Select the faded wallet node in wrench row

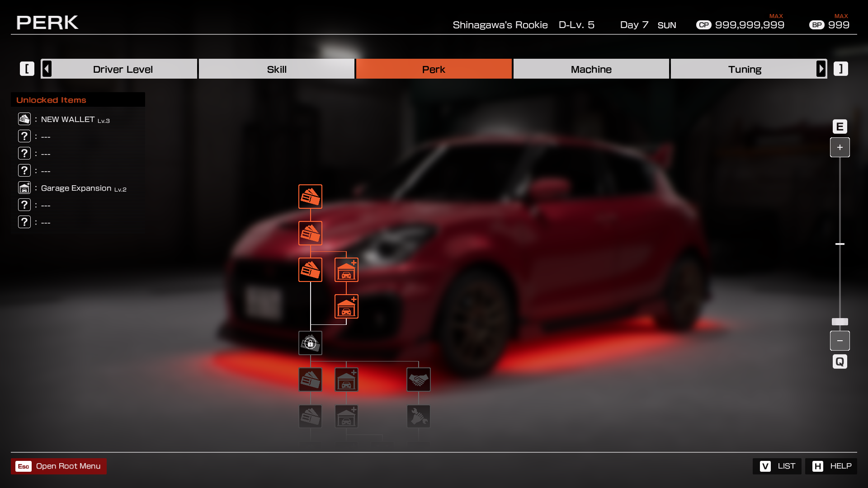point(310,416)
